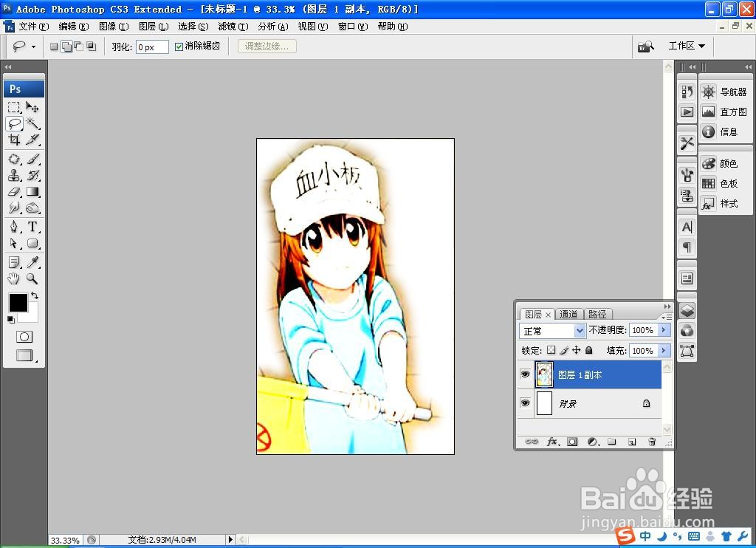756x548 pixels.
Task: Add a layer mask
Action: pyautogui.click(x=572, y=442)
